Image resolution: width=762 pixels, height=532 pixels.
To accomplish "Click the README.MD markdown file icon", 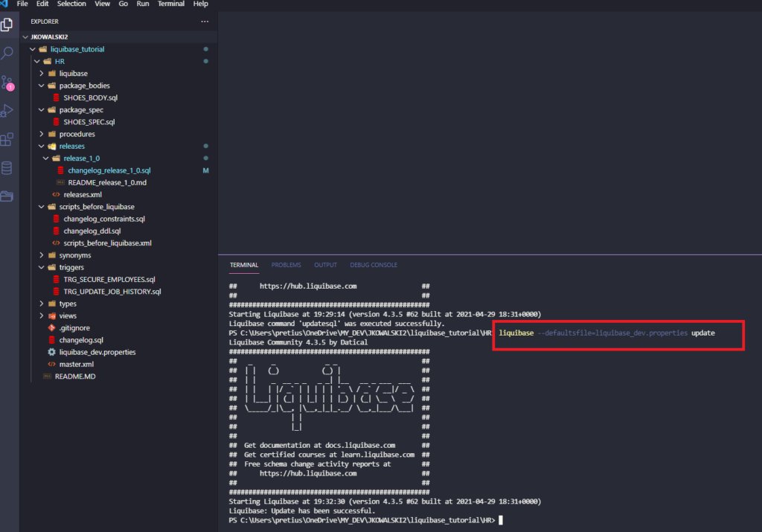I will 47,376.
